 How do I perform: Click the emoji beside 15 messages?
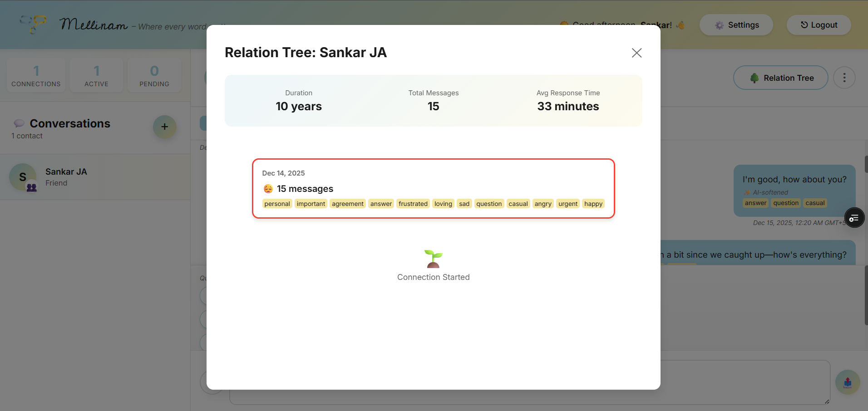click(268, 189)
